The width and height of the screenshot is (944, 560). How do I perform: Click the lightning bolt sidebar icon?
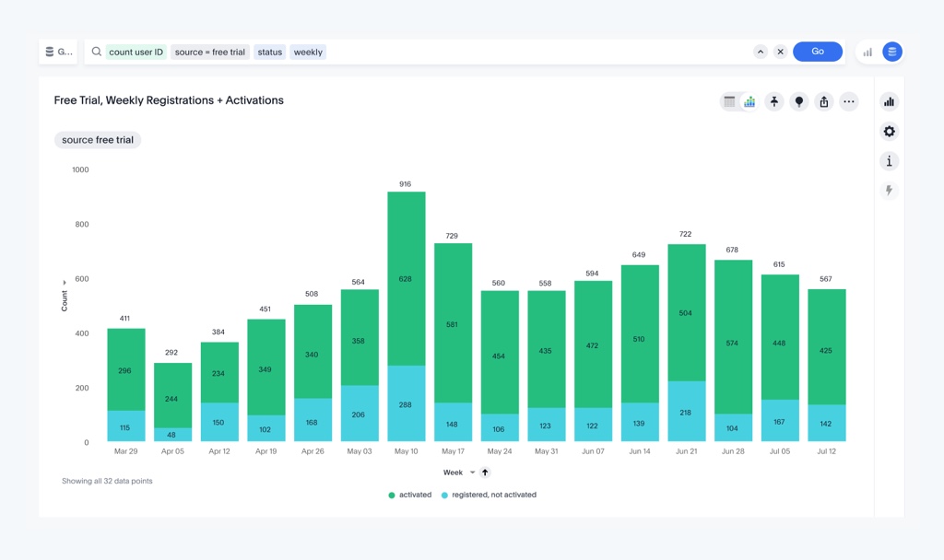(x=889, y=191)
